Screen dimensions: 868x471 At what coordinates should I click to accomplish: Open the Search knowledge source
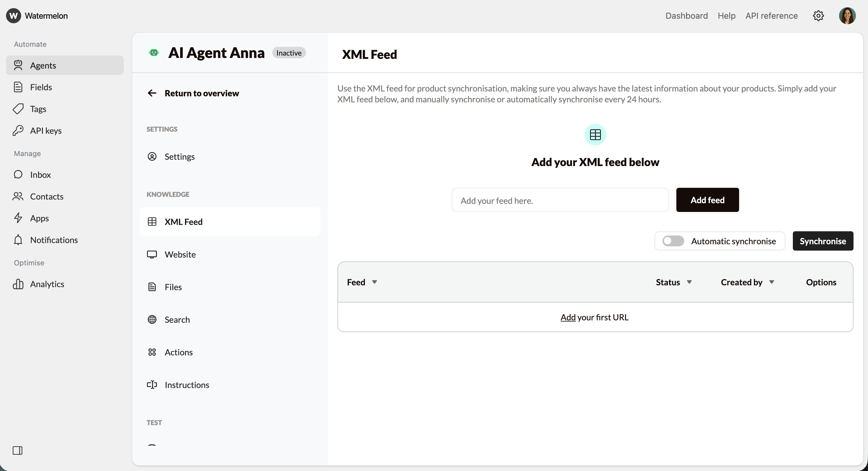point(177,319)
